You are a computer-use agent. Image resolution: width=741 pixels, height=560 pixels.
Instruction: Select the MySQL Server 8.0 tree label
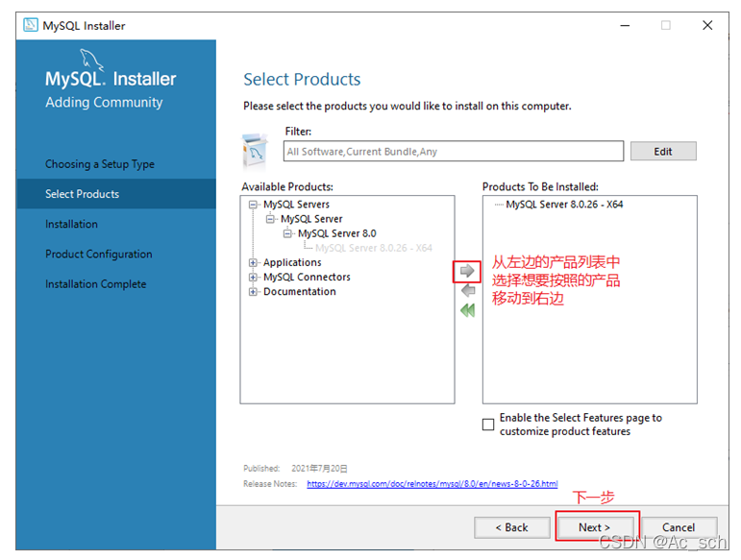[x=337, y=233]
